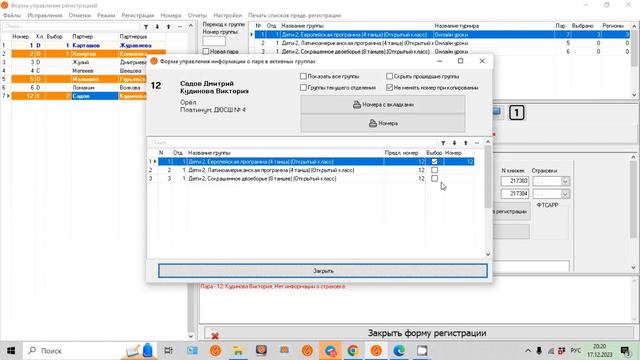
Task: Click 'Номера с вкладками' print button
Action: (383, 105)
